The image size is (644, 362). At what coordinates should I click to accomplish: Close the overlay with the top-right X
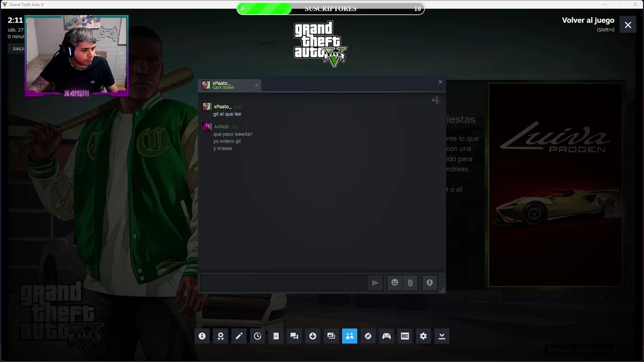(628, 25)
